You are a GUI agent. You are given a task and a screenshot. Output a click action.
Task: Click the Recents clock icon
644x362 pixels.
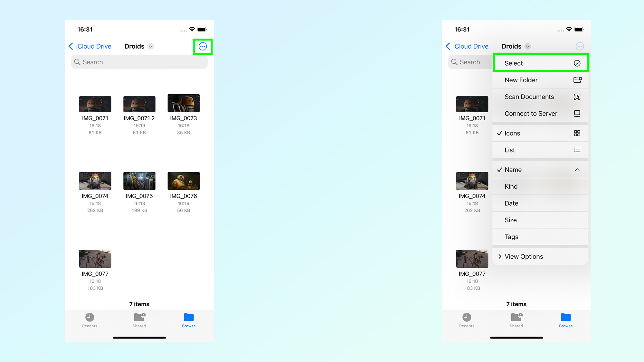click(91, 317)
